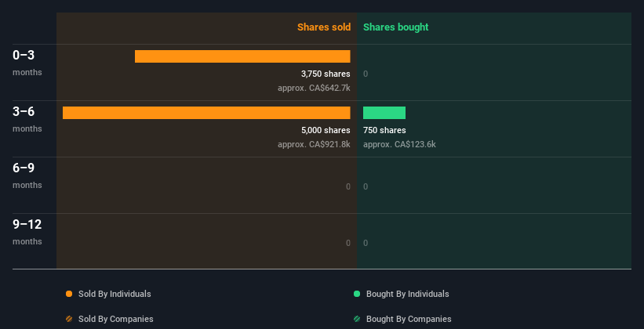Click the approx. CA$642.7k amount

pos(314,88)
